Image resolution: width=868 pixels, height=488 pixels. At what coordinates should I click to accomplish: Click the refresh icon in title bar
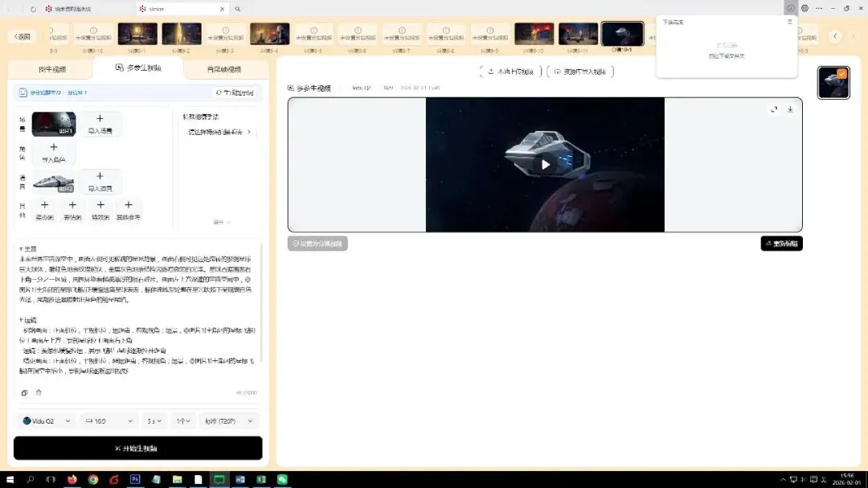[x=34, y=9]
